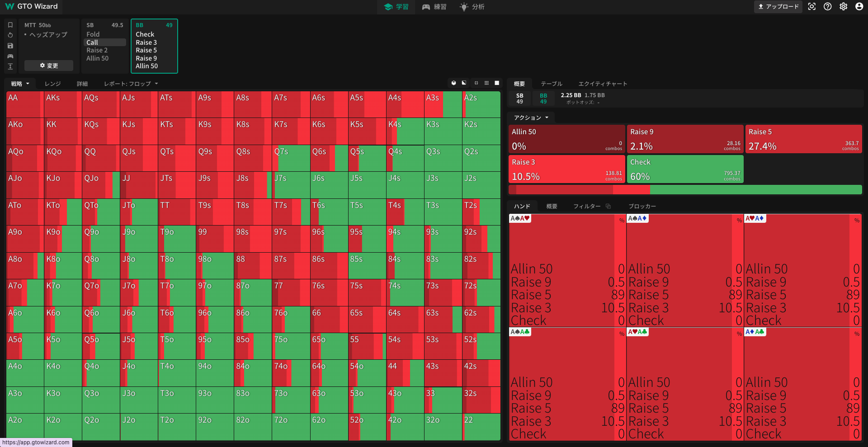Click the reset/refresh arrow icon in sidebar
This screenshot has height=447, width=868.
click(10, 35)
